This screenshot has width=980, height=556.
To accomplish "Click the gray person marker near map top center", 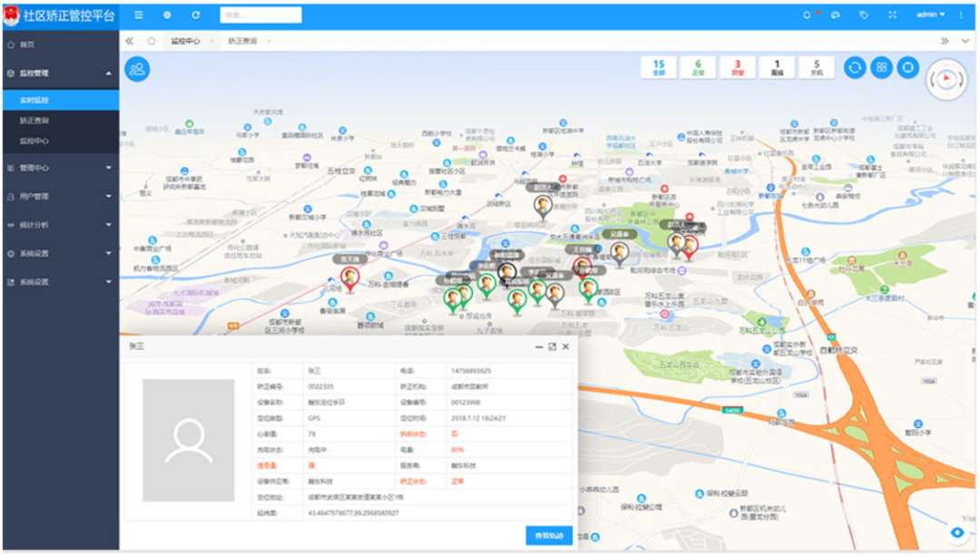I will pyautogui.click(x=544, y=207).
